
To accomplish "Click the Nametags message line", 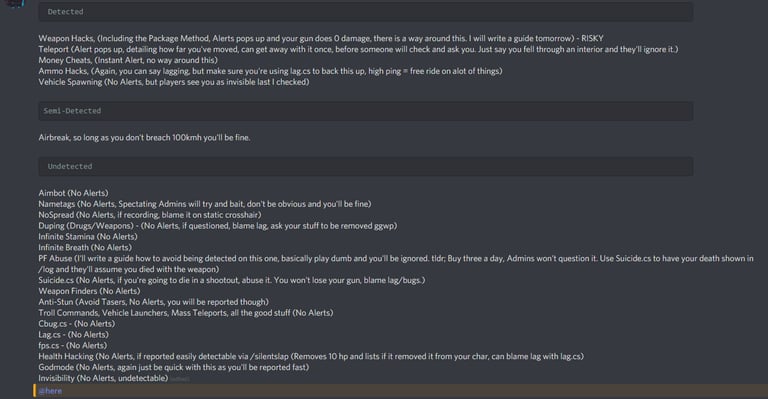I will tap(205, 204).
